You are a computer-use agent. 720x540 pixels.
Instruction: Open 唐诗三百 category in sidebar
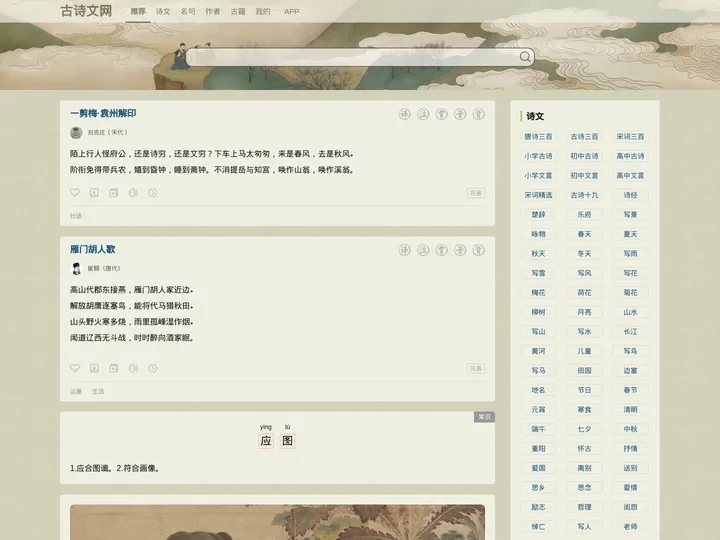click(538, 136)
